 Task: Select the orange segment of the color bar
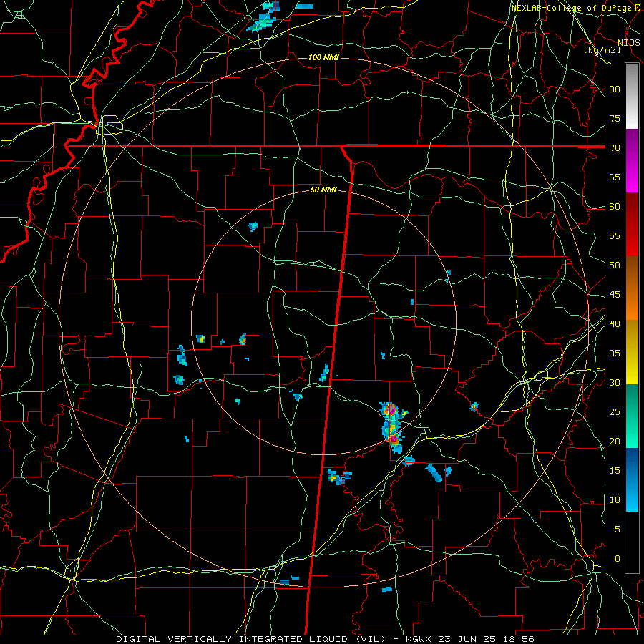(632, 288)
